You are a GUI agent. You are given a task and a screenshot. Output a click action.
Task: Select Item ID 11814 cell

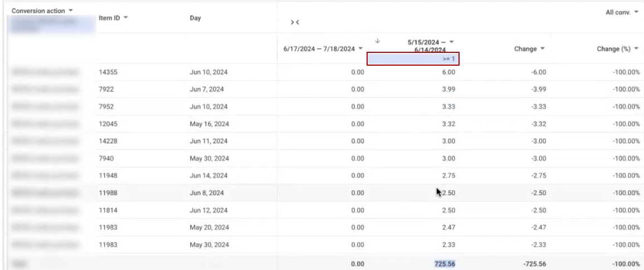[x=108, y=210]
